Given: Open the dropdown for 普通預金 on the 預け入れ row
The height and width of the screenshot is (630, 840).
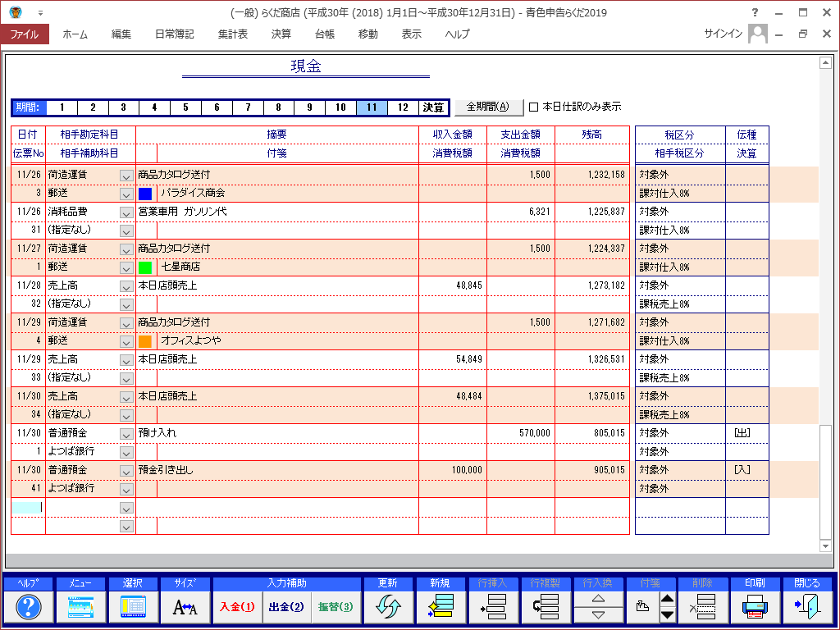Looking at the screenshot, I should 126,434.
